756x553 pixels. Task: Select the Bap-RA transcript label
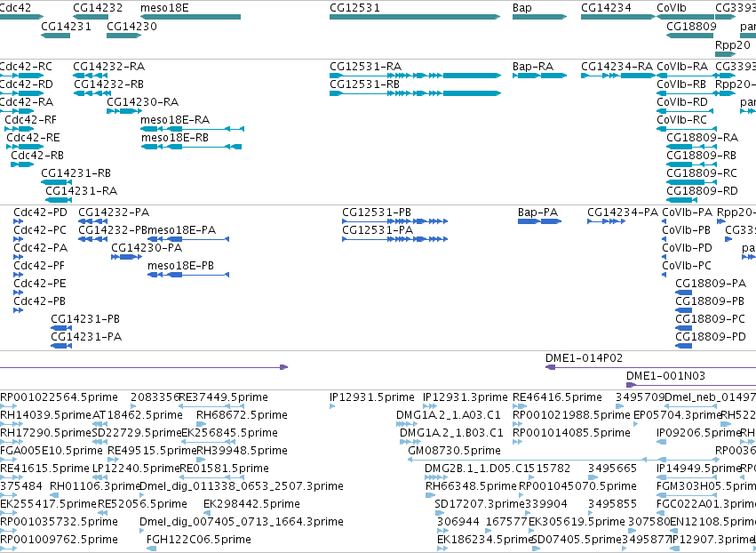click(533, 66)
